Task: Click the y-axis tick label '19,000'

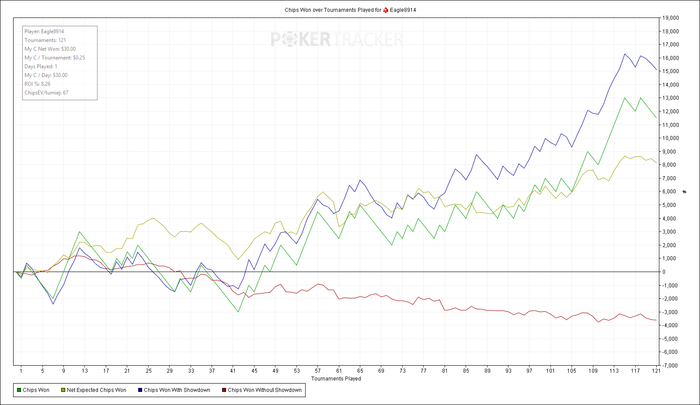Action: click(x=671, y=18)
